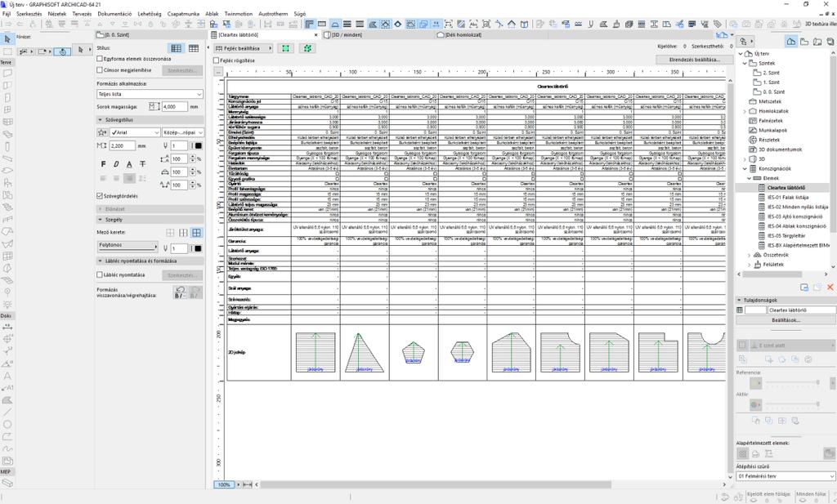Open the Közép-európai encoding dropdown
The width and height of the screenshot is (837, 504).
tap(183, 132)
